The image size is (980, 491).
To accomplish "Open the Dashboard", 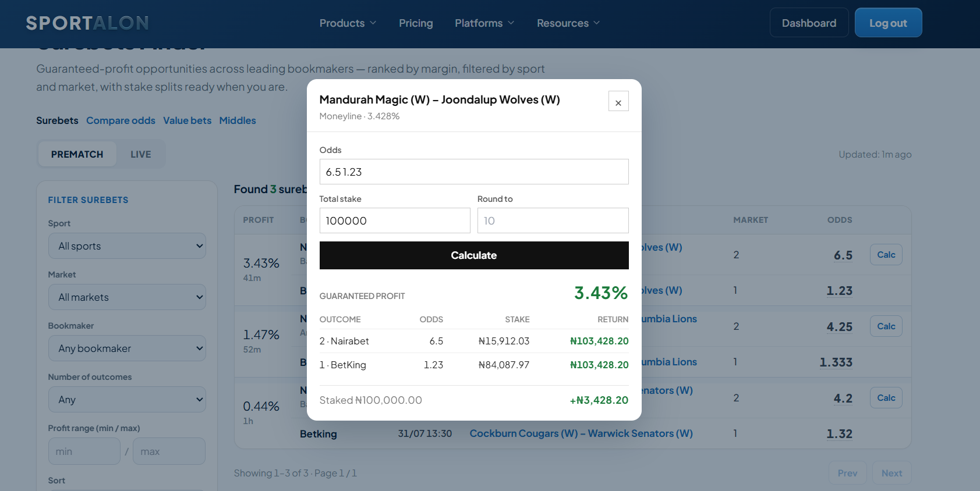I will (809, 23).
